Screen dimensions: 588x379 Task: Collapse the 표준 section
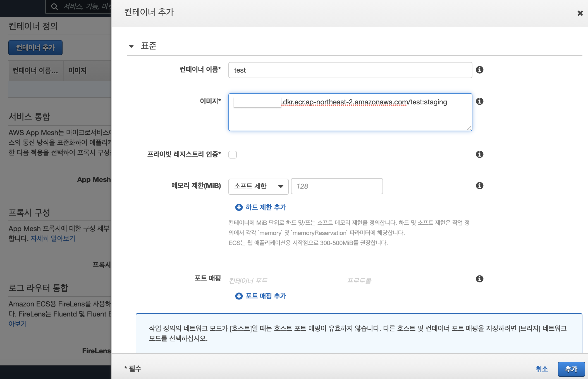point(131,46)
